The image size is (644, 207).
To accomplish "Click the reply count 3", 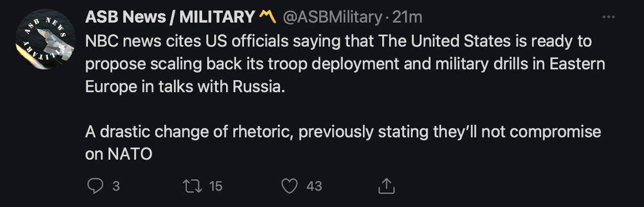I will tap(116, 187).
